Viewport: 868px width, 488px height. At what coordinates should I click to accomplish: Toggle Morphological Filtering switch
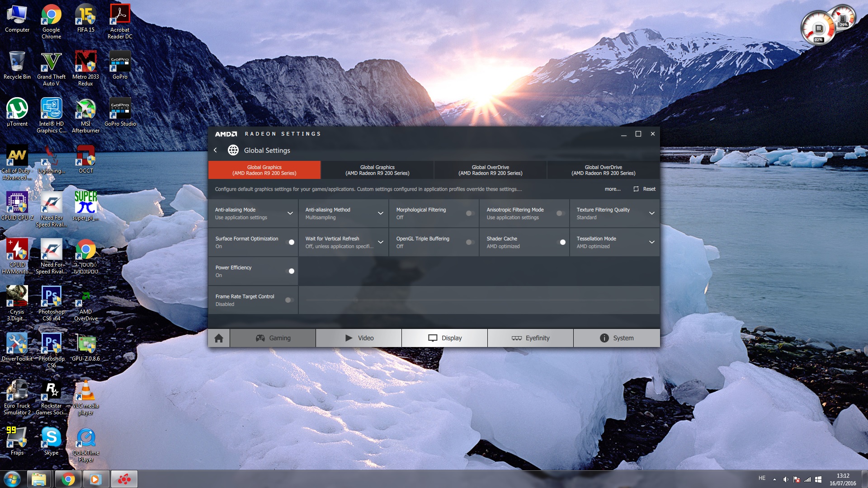(470, 213)
